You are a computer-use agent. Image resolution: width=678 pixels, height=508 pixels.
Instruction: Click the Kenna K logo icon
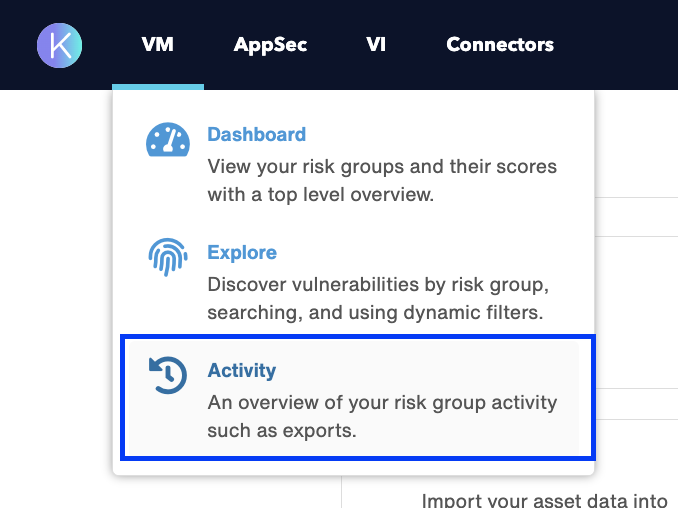[x=59, y=45]
